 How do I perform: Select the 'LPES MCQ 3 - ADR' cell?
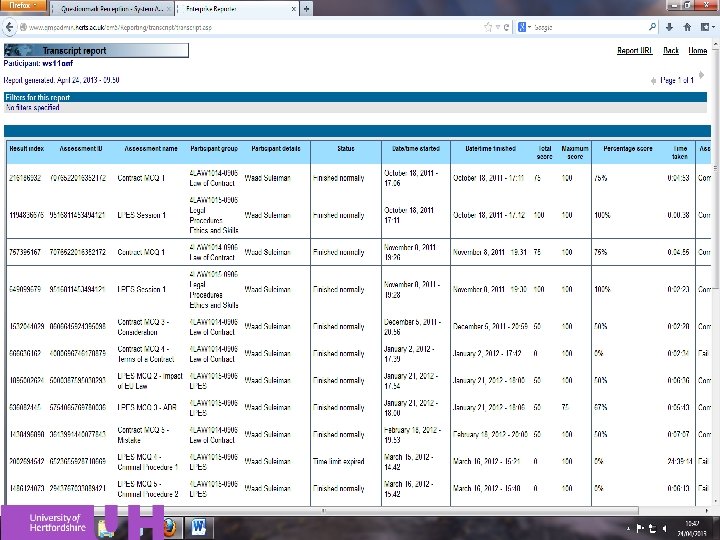click(147, 408)
